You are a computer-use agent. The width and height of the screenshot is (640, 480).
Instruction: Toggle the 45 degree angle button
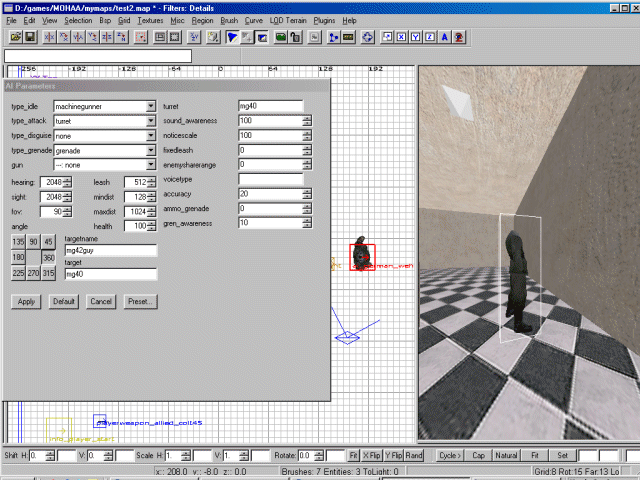click(x=49, y=242)
